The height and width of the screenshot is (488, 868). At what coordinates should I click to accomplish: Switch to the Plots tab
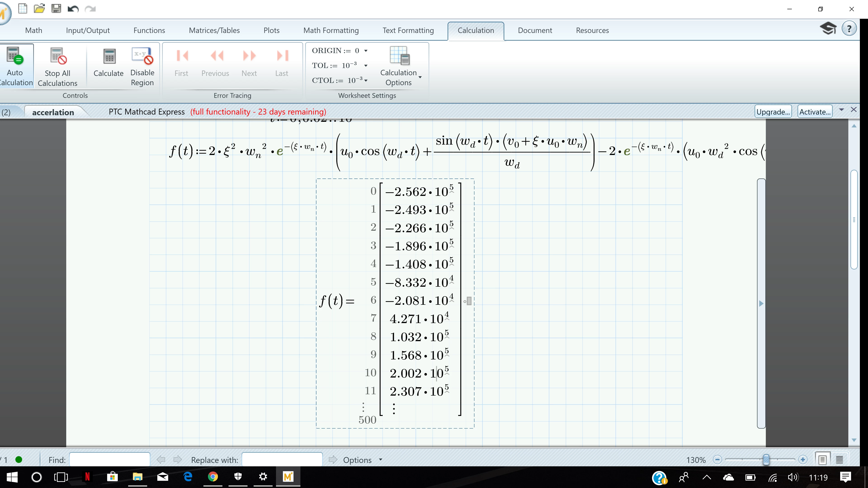[x=271, y=30]
